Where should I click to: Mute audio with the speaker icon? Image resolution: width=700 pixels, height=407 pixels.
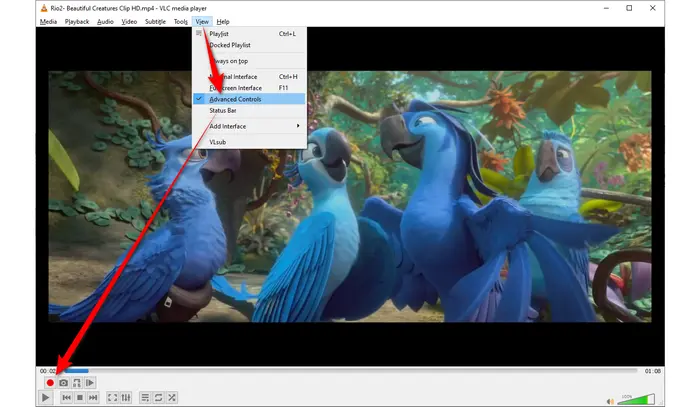[x=610, y=401]
